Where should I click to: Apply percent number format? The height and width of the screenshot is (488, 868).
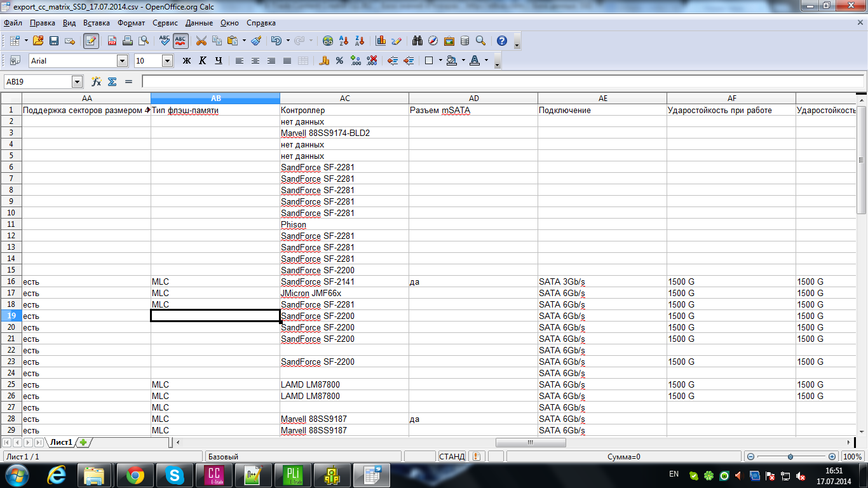[340, 61]
